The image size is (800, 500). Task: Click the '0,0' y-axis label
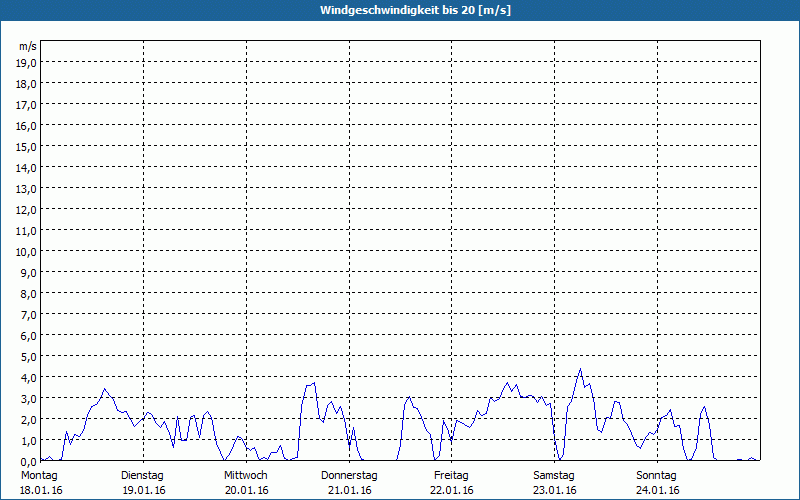click(x=29, y=462)
